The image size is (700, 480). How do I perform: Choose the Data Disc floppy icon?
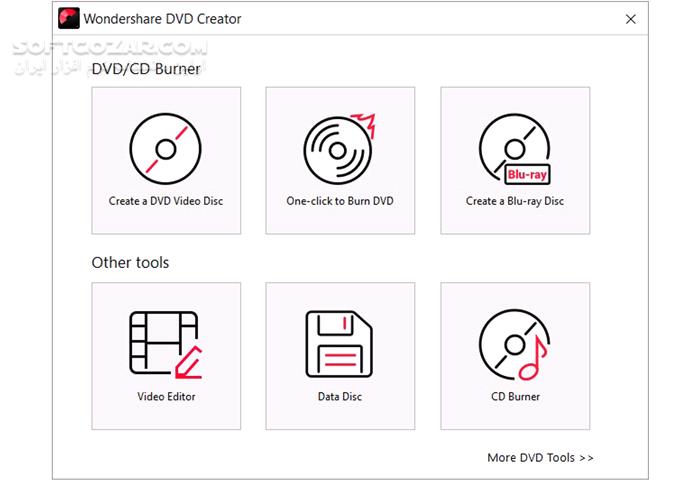[x=339, y=344]
